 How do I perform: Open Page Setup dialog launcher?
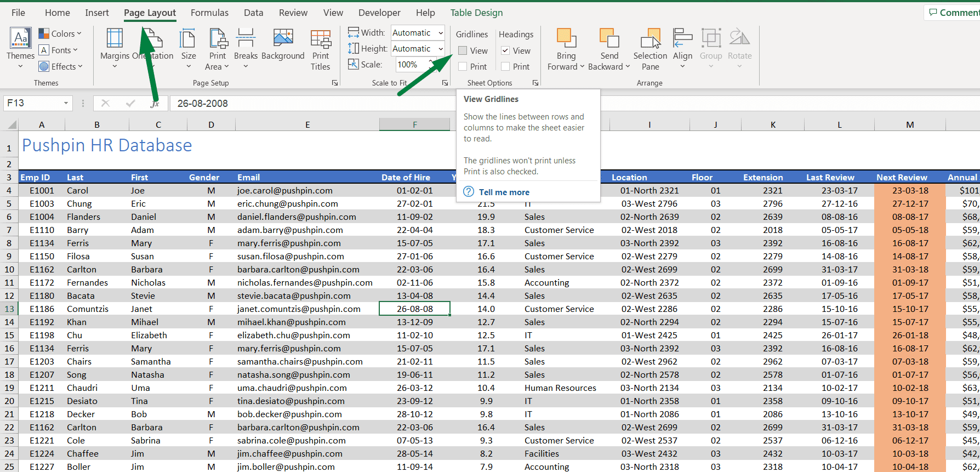tap(334, 83)
